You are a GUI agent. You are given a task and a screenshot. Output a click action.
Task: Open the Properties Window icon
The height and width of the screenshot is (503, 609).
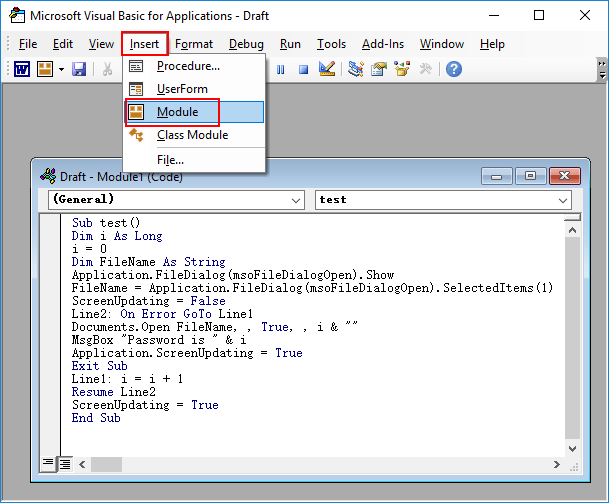click(379, 69)
